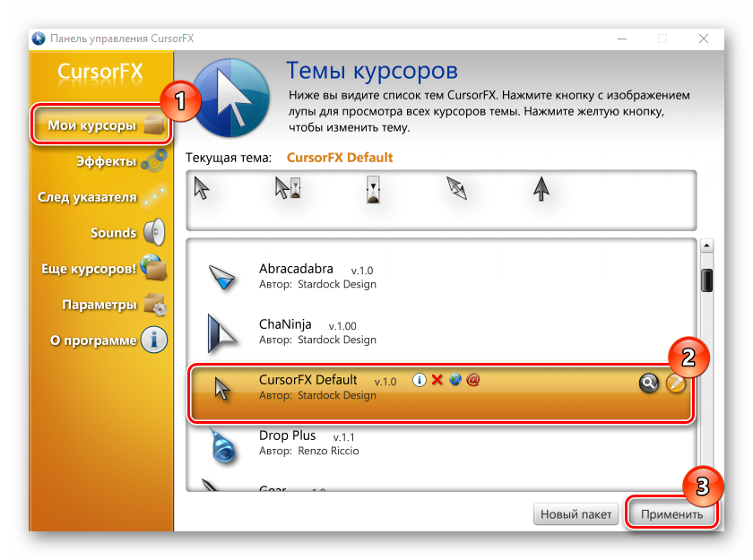Click the red X delete theme icon
The image size is (753, 560).
tap(437, 380)
